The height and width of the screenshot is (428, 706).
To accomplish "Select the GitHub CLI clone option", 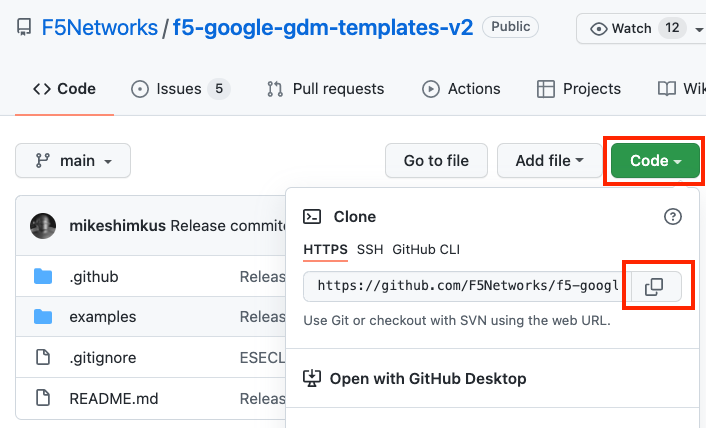I will (426, 249).
